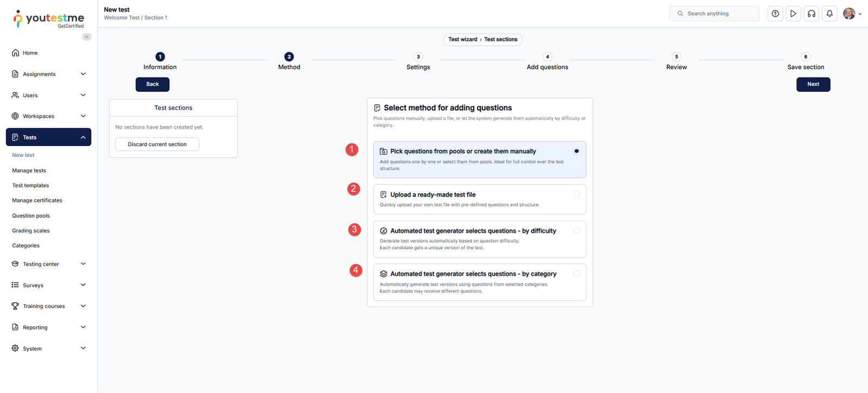The height and width of the screenshot is (393, 868).
Task: Collapse the sidebar with double-chevron icon
Action: coord(87,37)
